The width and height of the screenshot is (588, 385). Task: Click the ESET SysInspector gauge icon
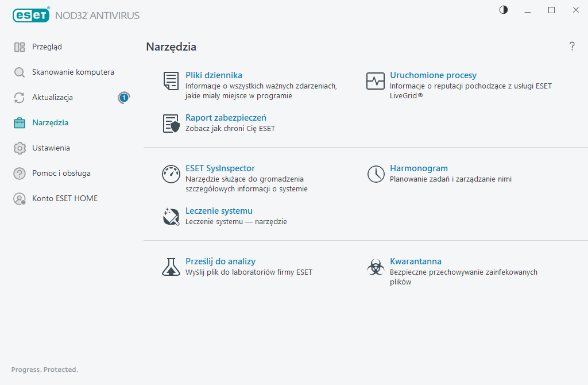[171, 174]
